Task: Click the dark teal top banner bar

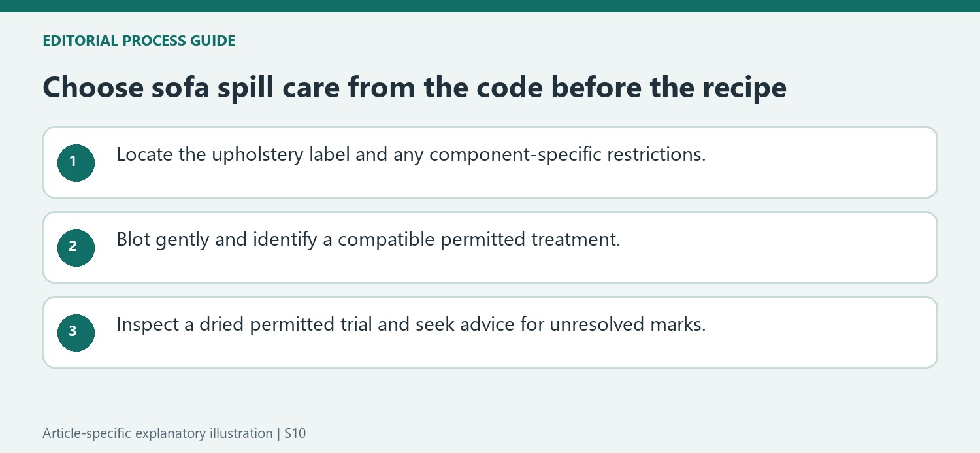Action: click(x=490, y=6)
